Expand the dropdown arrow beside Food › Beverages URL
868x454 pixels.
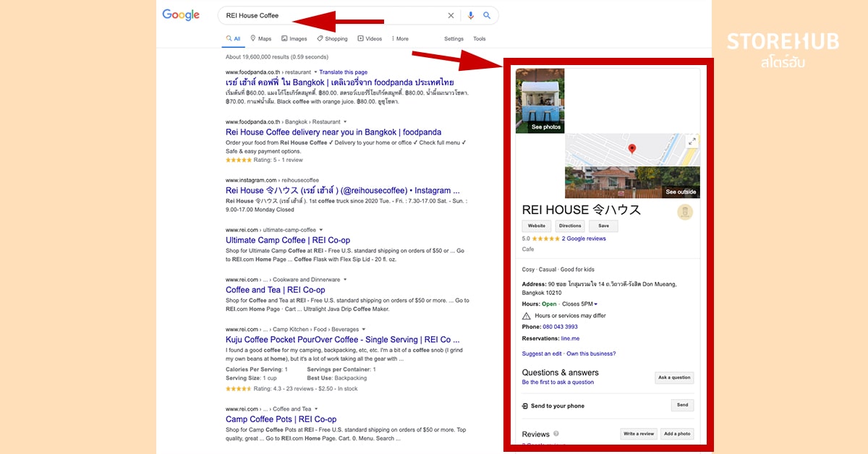click(365, 330)
